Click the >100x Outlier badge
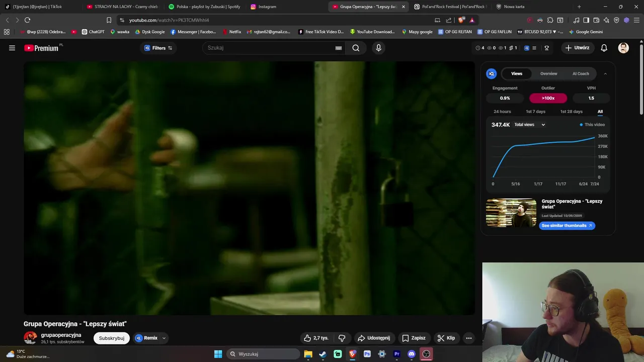 [x=548, y=98]
